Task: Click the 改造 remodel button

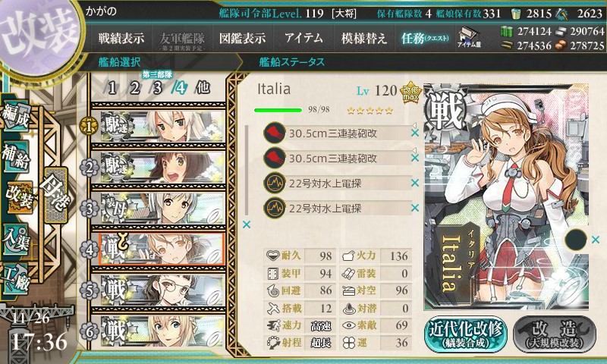Action: pyautogui.click(x=555, y=334)
